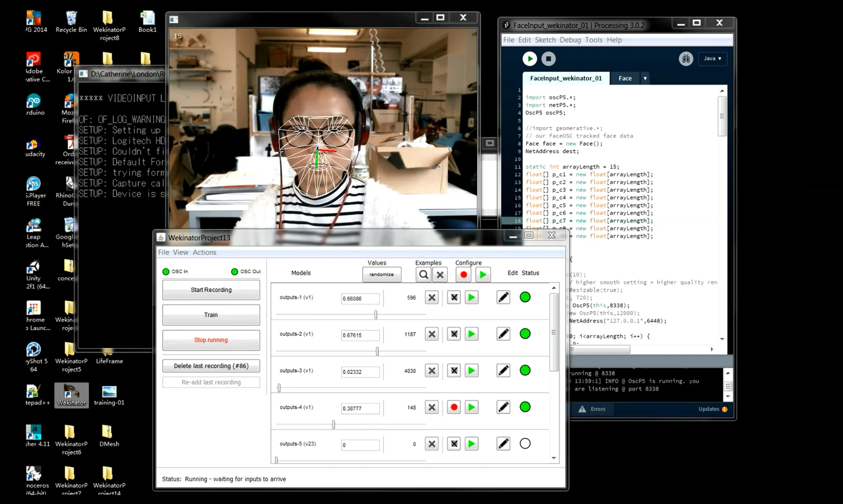The width and height of the screenshot is (843, 504).
Task: Click the outputs-2 value slider handle
Action: click(377, 351)
